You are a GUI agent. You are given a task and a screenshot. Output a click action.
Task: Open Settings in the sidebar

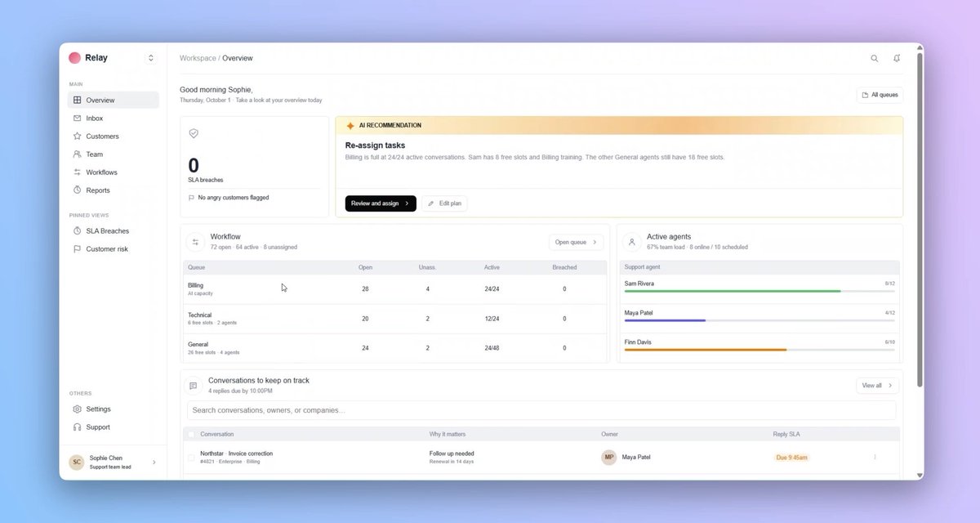[x=114, y=409]
